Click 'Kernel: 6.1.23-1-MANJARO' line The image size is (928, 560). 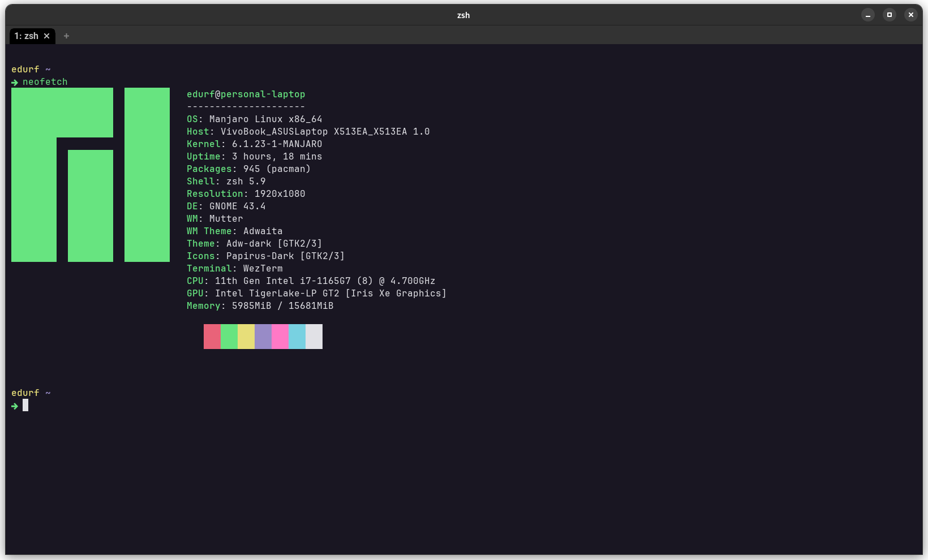[x=255, y=144]
